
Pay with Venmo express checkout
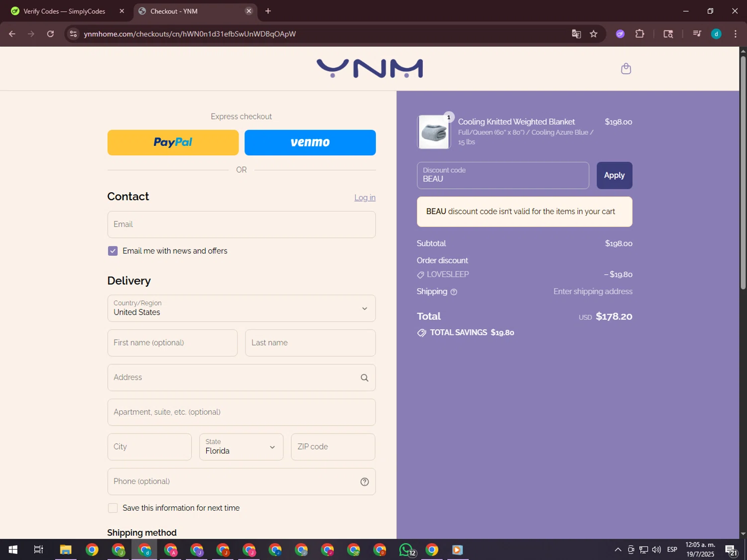[310, 142]
